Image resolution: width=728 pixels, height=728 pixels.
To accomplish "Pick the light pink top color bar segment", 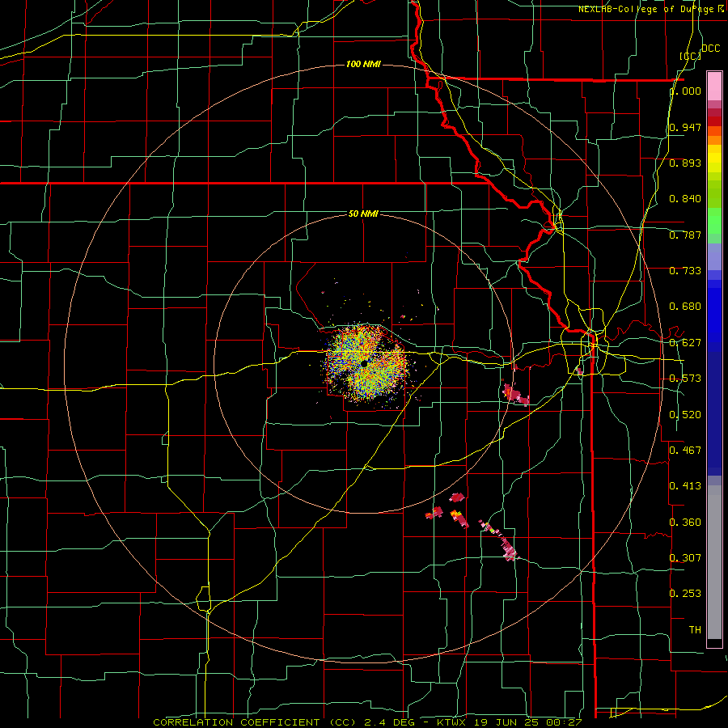I will (x=714, y=86).
